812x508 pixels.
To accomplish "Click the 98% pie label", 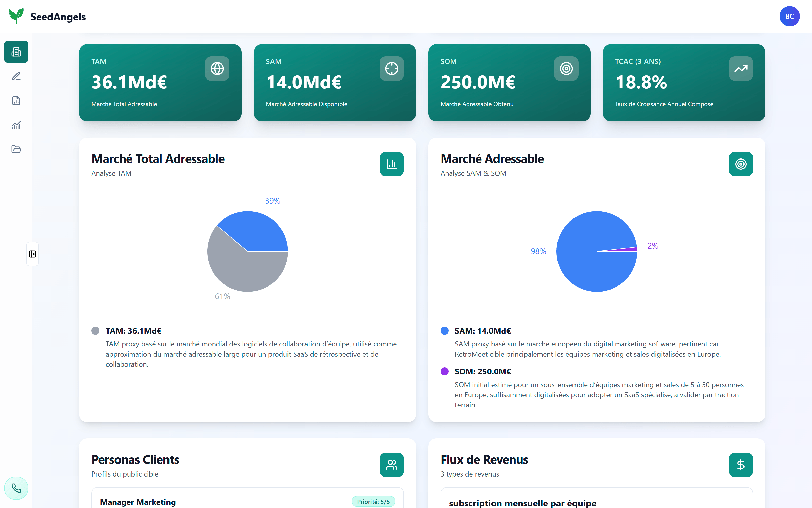I will [x=538, y=251].
